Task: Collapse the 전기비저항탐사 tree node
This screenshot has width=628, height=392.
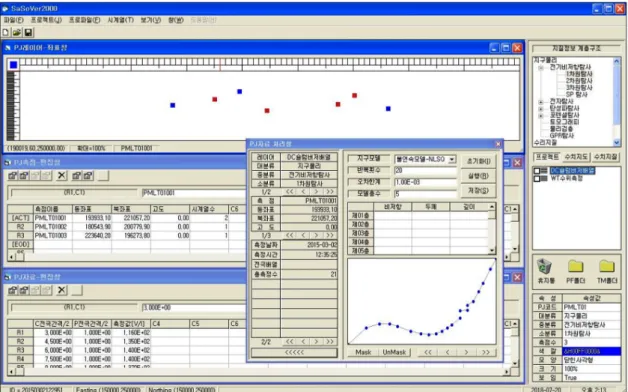Action: tap(541, 67)
